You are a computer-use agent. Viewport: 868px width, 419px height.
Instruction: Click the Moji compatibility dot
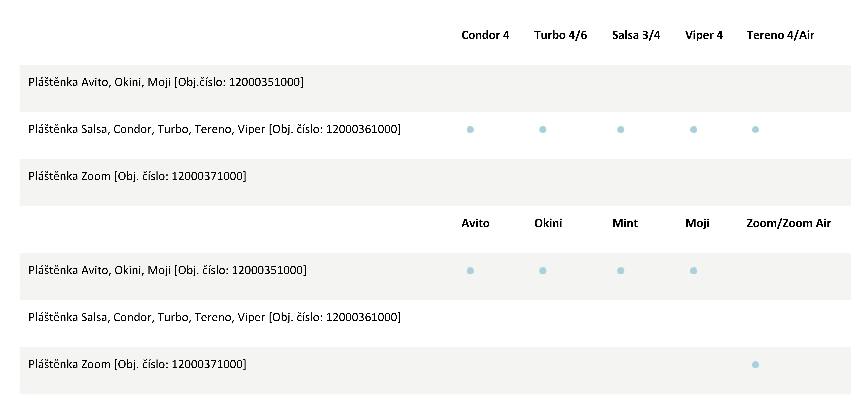pyautogui.click(x=694, y=271)
